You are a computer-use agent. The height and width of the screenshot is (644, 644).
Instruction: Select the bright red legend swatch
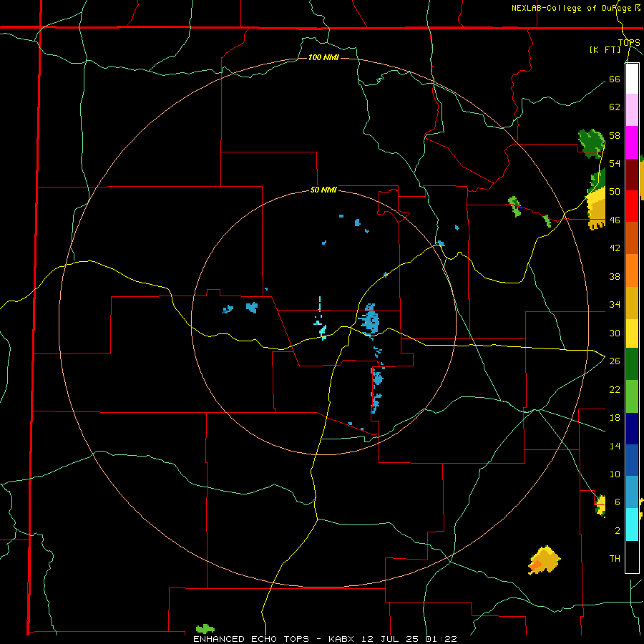point(632,206)
